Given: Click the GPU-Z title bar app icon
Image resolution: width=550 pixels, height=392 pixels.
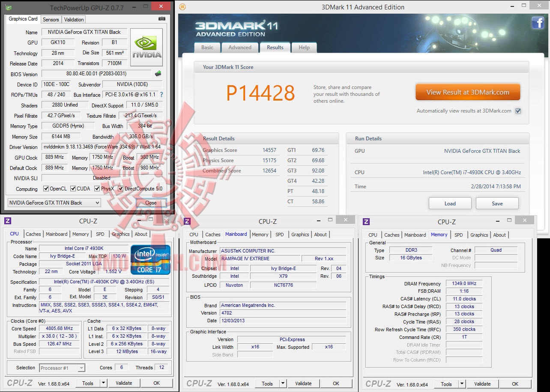Looking at the screenshot, I should (x=9, y=8).
